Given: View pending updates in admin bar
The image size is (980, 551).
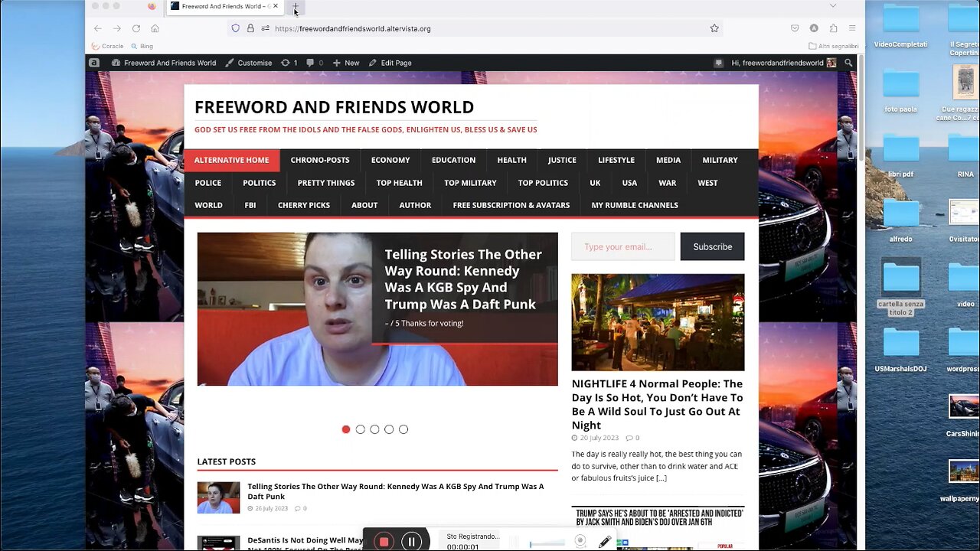Looking at the screenshot, I should click(289, 63).
